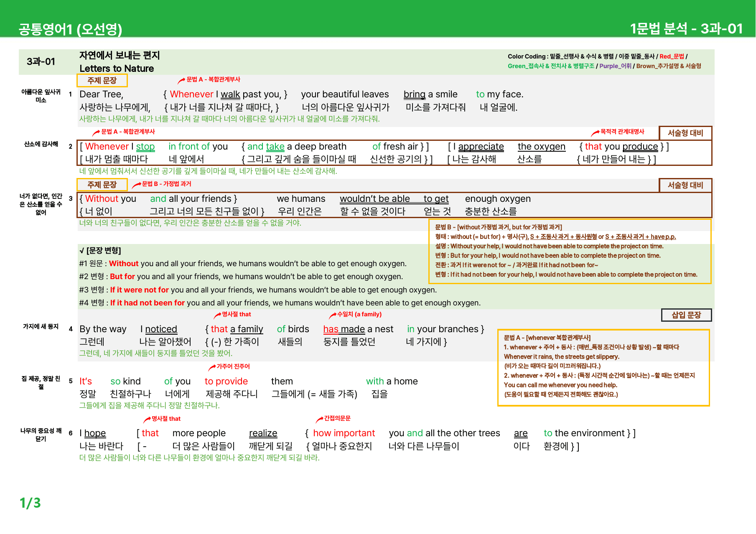Click the red arrow above sentence 1's Whenever
The width and height of the screenshot is (756, 534).
(181, 81)
